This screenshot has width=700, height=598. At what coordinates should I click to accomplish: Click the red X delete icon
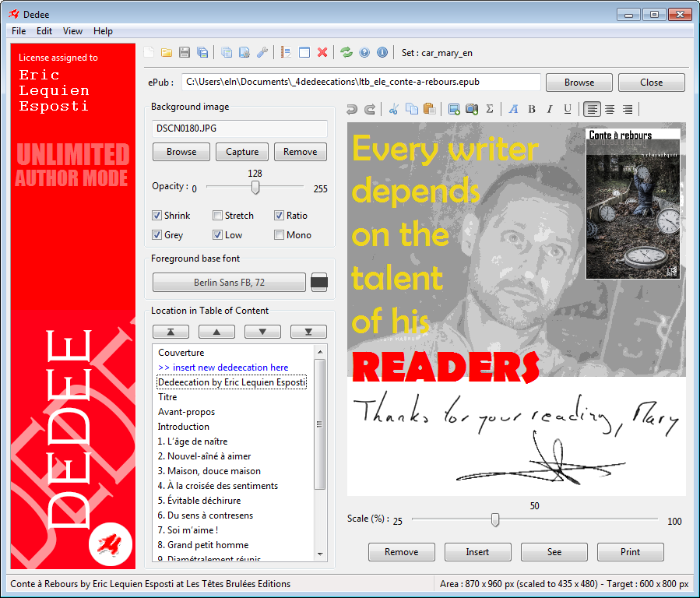tap(322, 53)
